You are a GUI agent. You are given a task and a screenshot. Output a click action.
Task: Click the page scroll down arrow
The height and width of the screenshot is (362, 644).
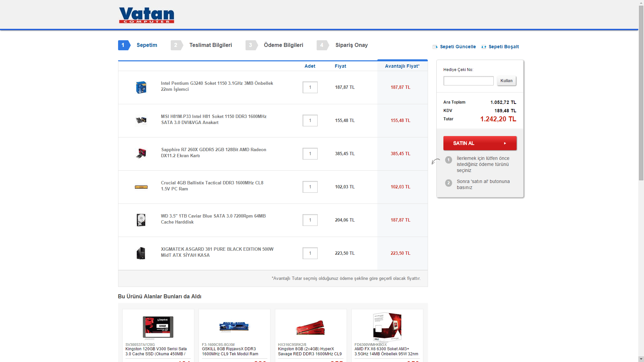[641, 359]
